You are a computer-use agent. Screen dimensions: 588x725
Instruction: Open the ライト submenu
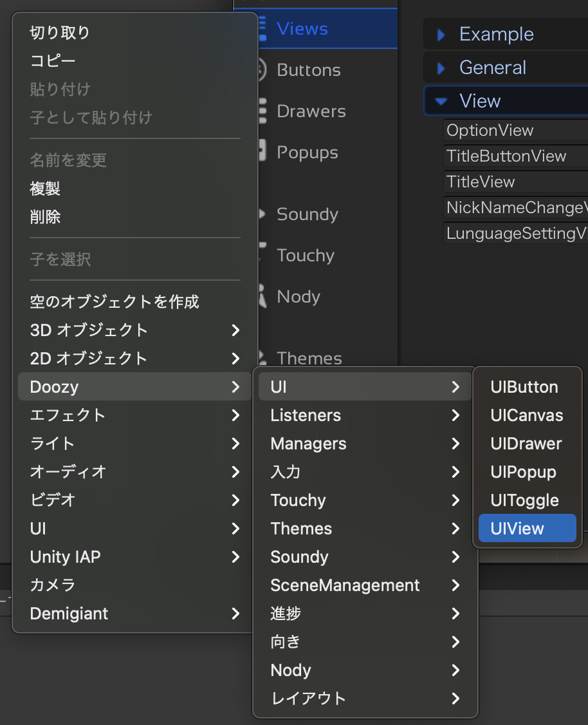pyautogui.click(x=134, y=444)
